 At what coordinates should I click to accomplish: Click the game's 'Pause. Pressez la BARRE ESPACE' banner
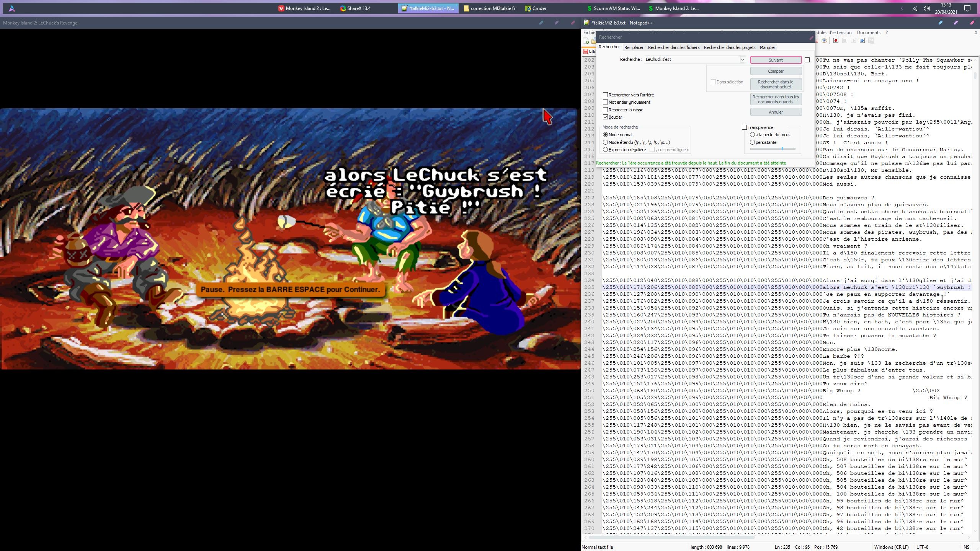click(x=291, y=290)
